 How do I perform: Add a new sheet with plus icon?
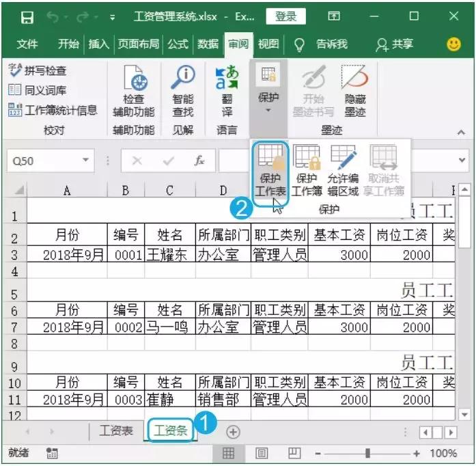[x=233, y=432]
